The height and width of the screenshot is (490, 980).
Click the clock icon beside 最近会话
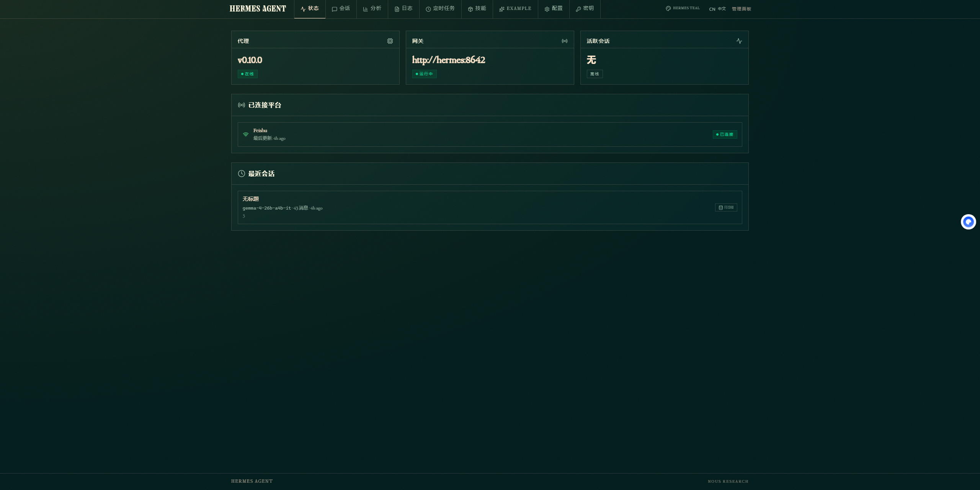coord(242,174)
